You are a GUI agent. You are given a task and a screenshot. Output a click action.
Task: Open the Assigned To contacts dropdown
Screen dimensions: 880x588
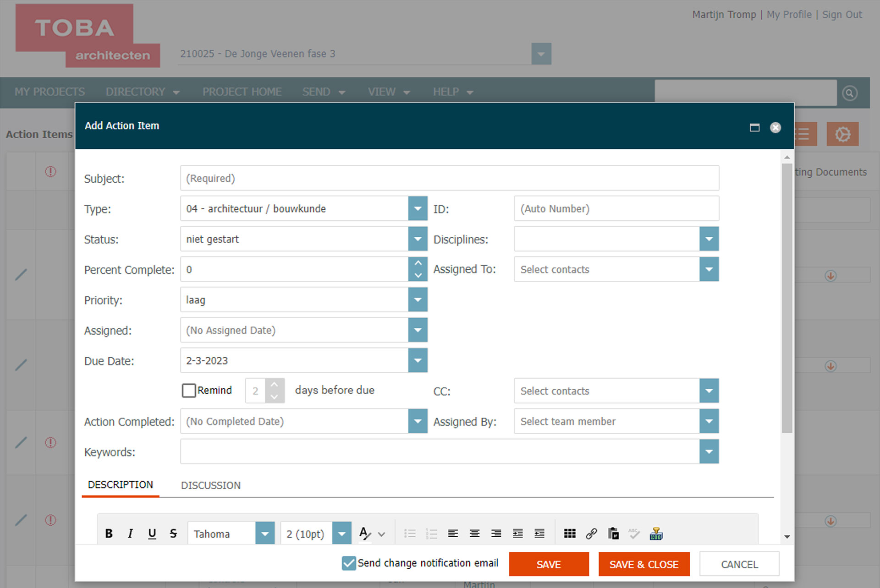pyautogui.click(x=709, y=269)
